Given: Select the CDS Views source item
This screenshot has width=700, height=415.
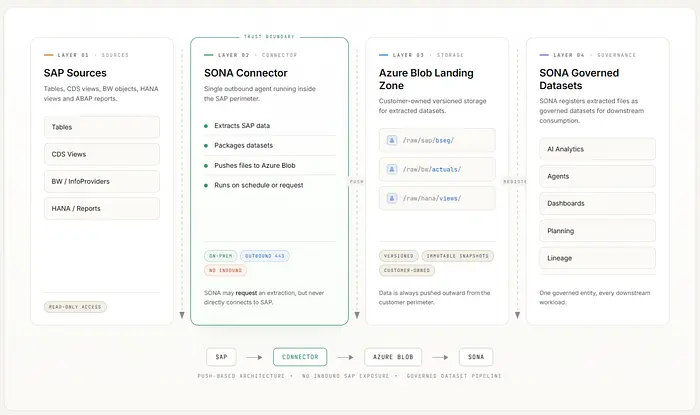Looking at the screenshot, I should 102,154.
